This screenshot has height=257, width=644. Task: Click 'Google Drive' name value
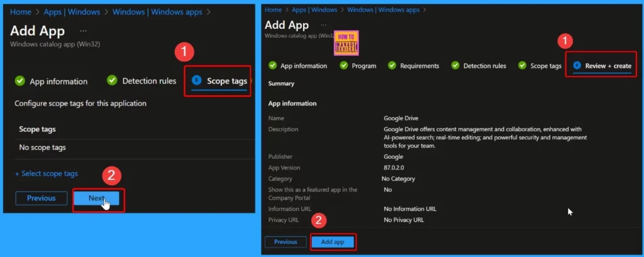point(401,118)
